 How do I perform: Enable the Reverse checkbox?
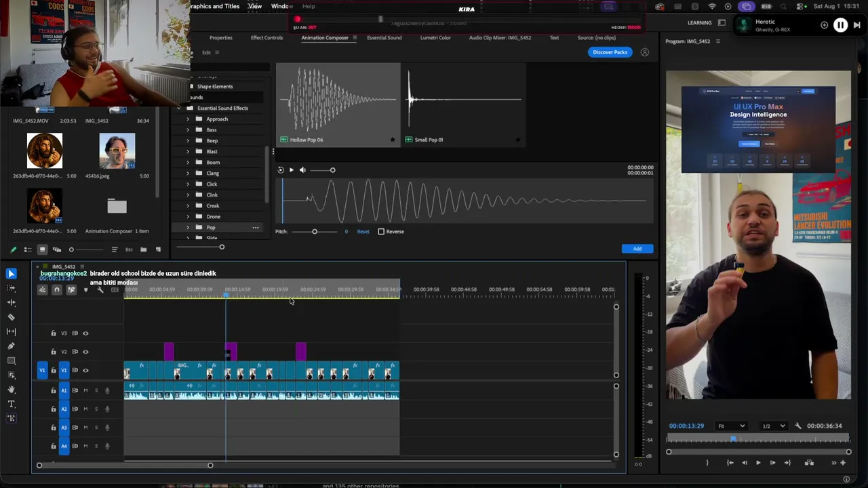coord(381,232)
